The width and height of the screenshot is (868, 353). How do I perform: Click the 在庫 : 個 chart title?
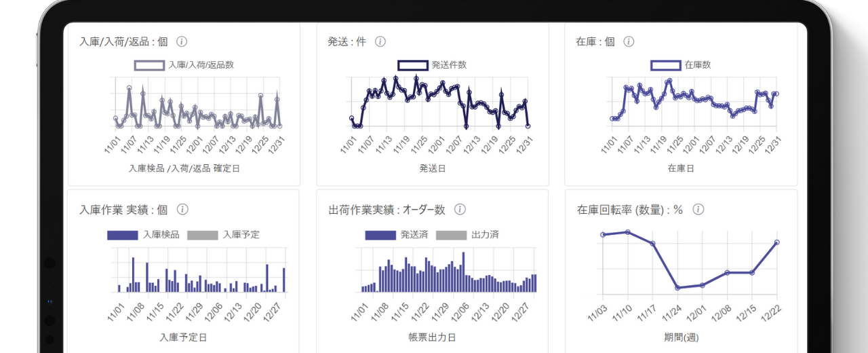595,41
